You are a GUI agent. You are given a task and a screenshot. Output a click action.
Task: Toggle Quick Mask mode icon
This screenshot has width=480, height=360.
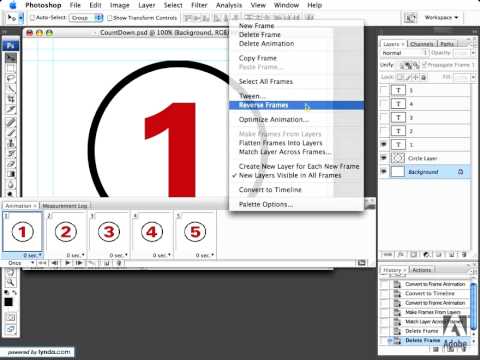pyautogui.click(x=11, y=317)
